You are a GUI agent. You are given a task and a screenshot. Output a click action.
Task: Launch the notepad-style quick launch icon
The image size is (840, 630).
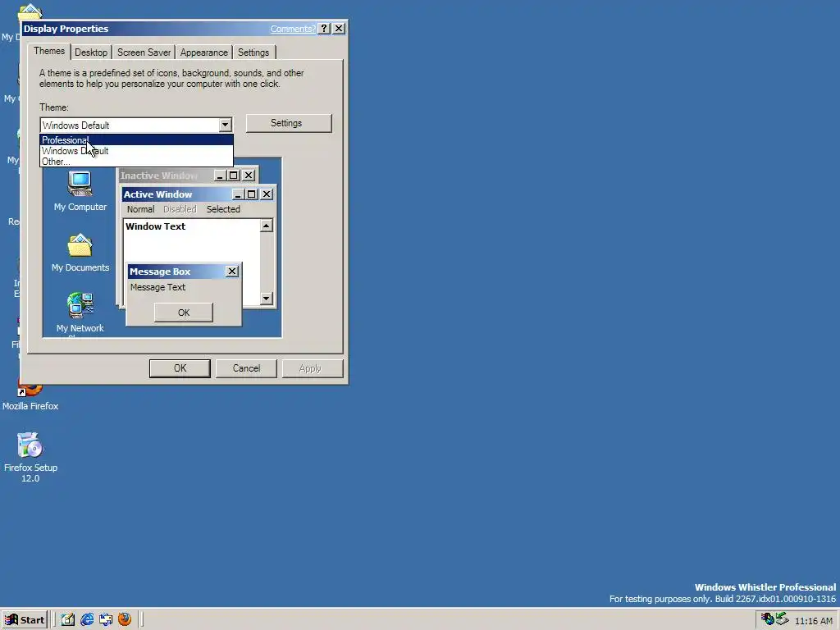coord(67,619)
